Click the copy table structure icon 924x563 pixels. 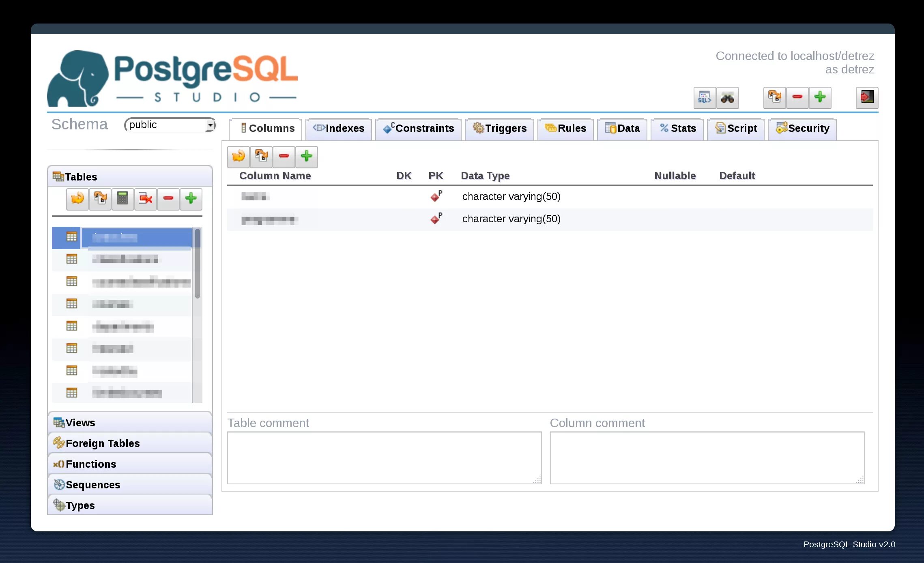tap(261, 157)
